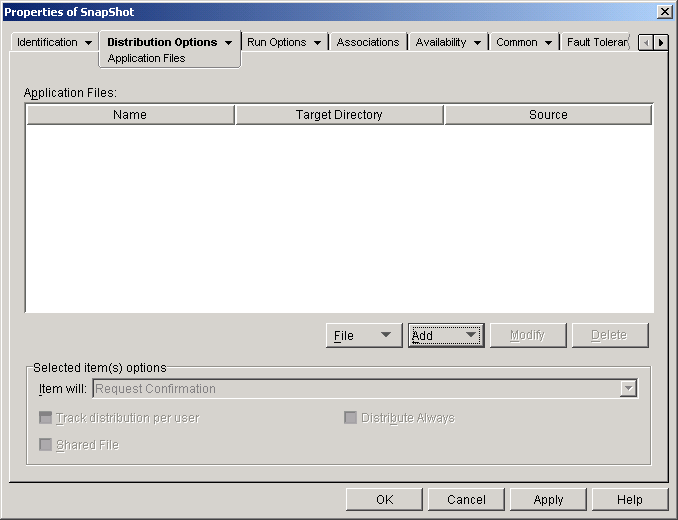Open the Item will combo box

pos(365,389)
